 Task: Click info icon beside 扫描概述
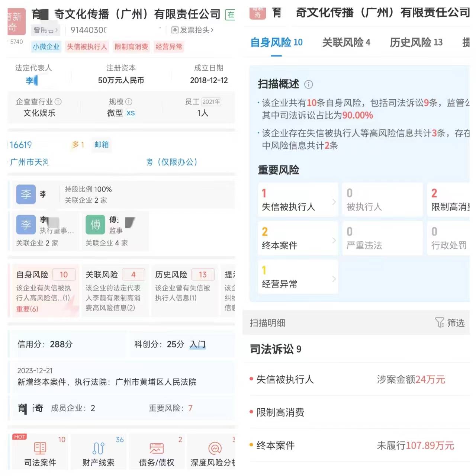coord(309,84)
